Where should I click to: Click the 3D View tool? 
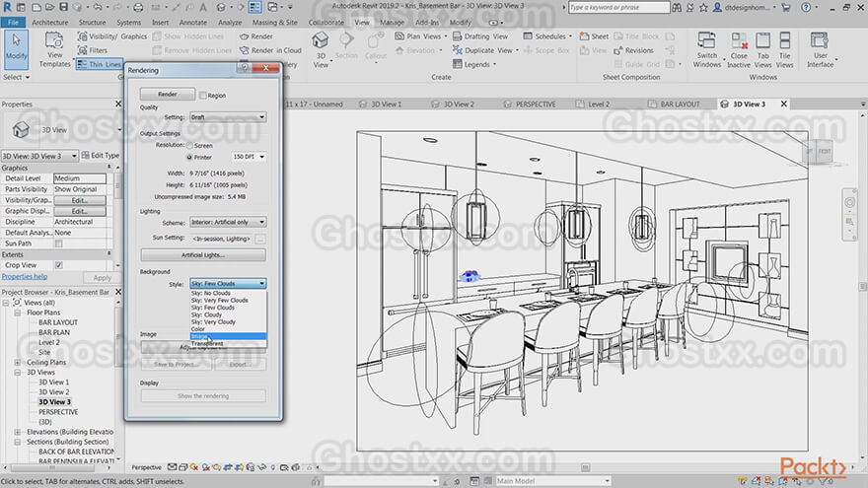[321, 50]
